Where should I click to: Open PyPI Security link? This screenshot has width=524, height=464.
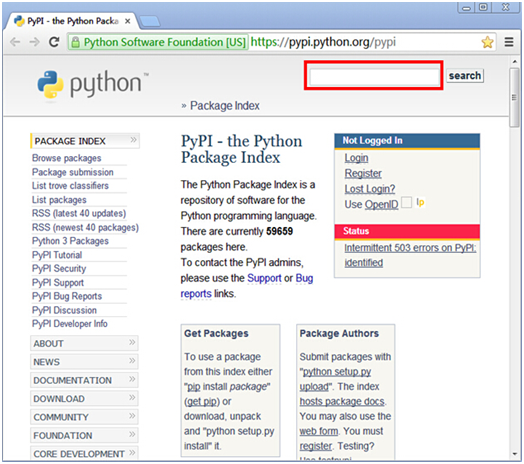59,268
